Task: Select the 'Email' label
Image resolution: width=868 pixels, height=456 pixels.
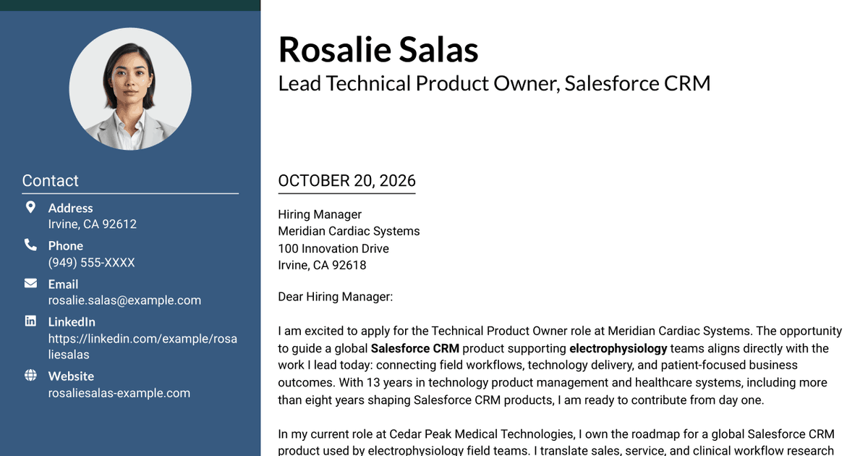Action: 64,284
